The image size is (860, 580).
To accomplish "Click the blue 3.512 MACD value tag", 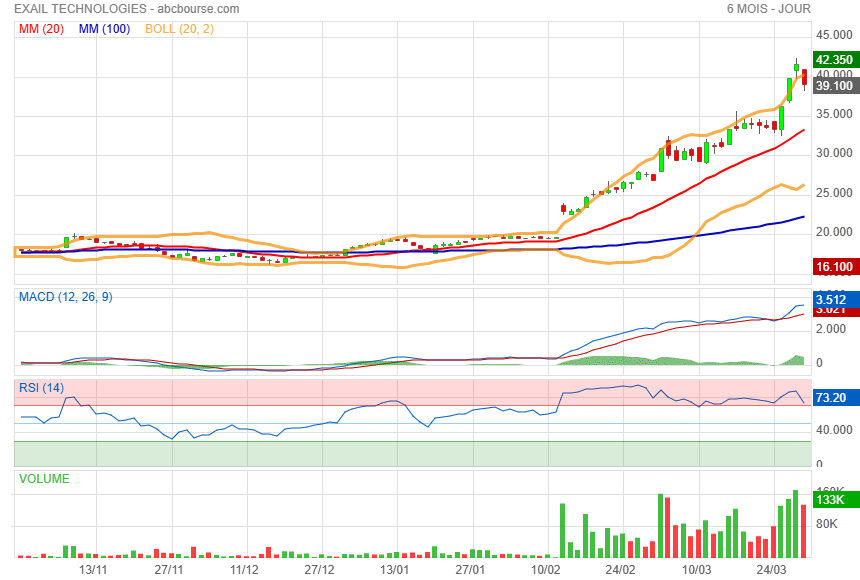I will tap(835, 300).
